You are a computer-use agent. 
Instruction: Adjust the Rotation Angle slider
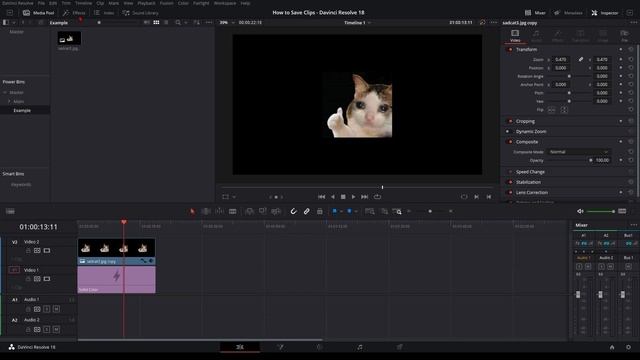pyautogui.click(x=569, y=76)
